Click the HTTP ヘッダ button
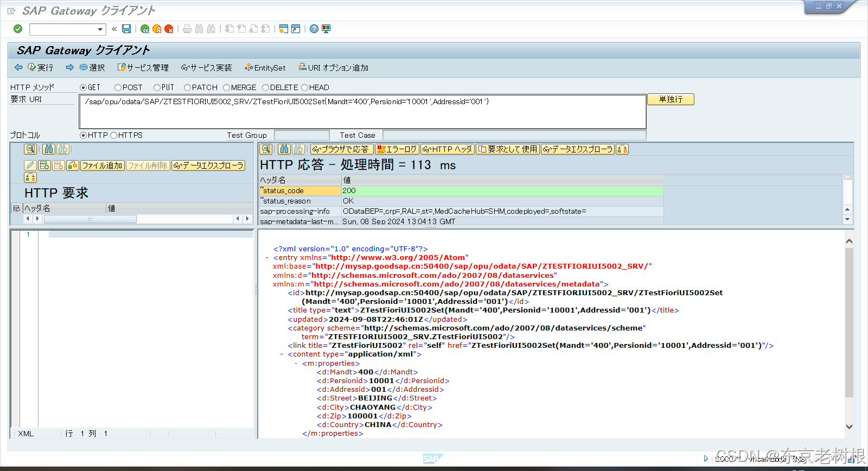This screenshot has height=471, width=868. (x=448, y=149)
